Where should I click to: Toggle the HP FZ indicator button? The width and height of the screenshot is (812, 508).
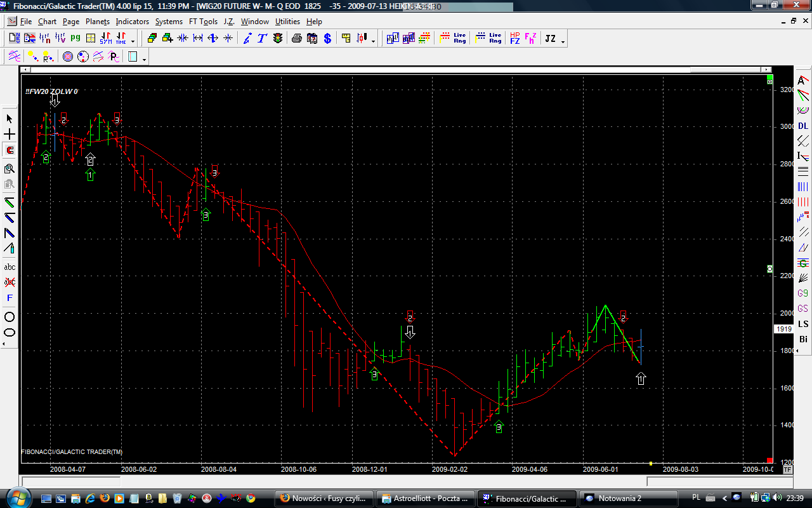click(x=514, y=39)
